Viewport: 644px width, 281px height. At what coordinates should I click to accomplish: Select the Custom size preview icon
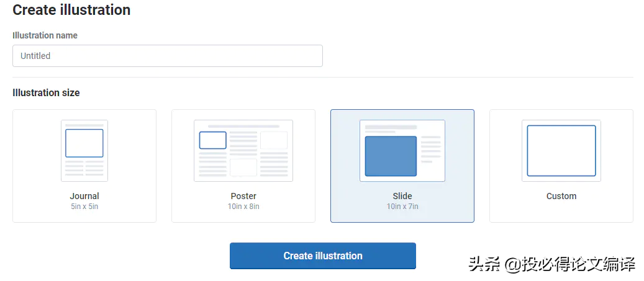(x=561, y=151)
